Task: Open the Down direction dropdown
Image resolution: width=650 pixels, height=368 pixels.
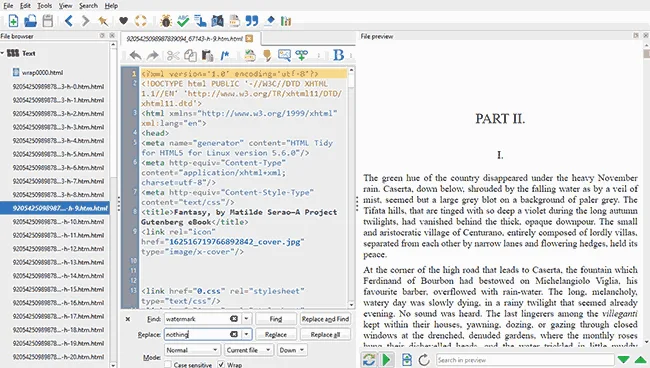Action: pyautogui.click(x=292, y=350)
